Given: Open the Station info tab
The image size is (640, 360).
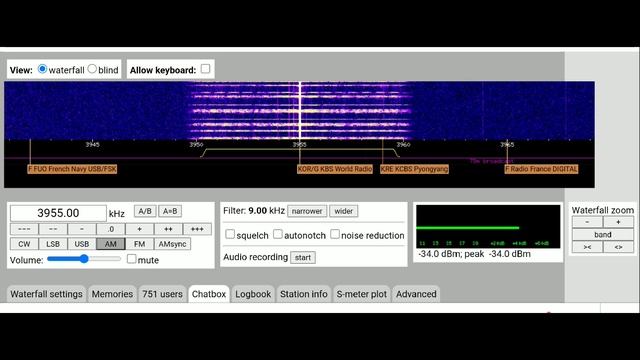Looking at the screenshot, I should [x=304, y=294].
